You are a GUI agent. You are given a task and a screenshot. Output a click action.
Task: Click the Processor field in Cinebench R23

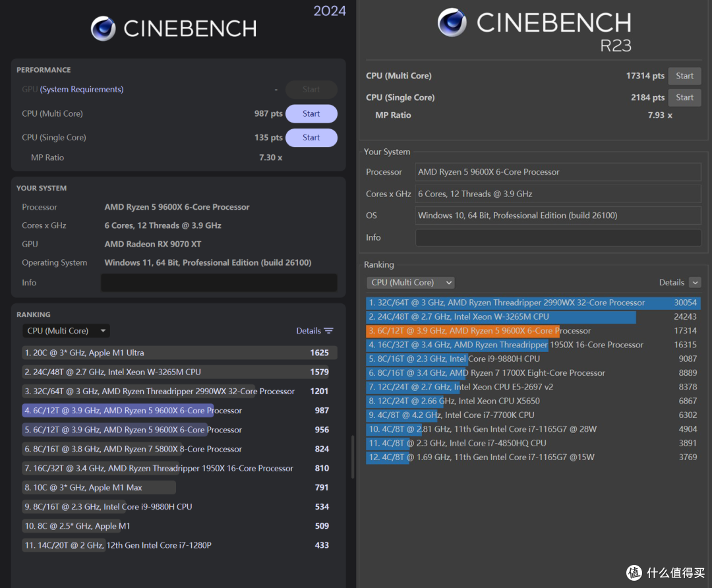pyautogui.click(x=558, y=172)
